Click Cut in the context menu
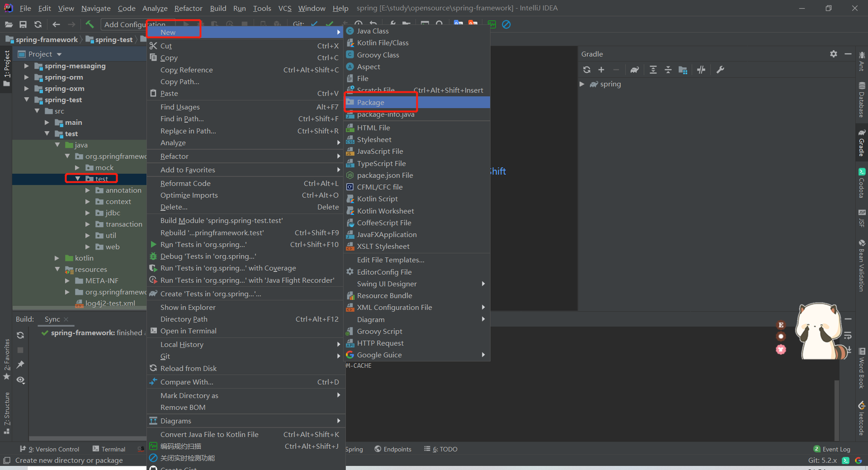 click(x=245, y=46)
